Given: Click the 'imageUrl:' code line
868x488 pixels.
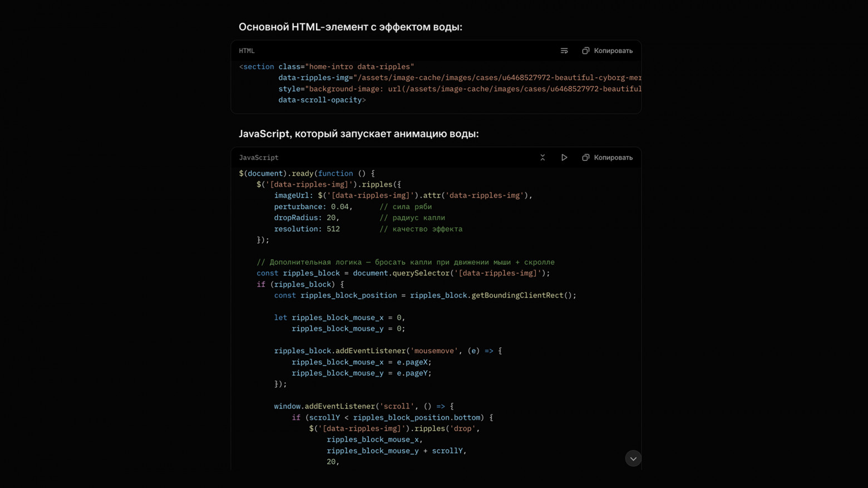Looking at the screenshot, I should coord(403,196).
